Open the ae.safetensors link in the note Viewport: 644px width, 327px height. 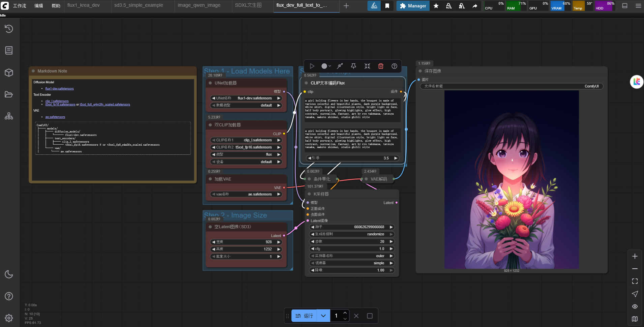coord(55,117)
